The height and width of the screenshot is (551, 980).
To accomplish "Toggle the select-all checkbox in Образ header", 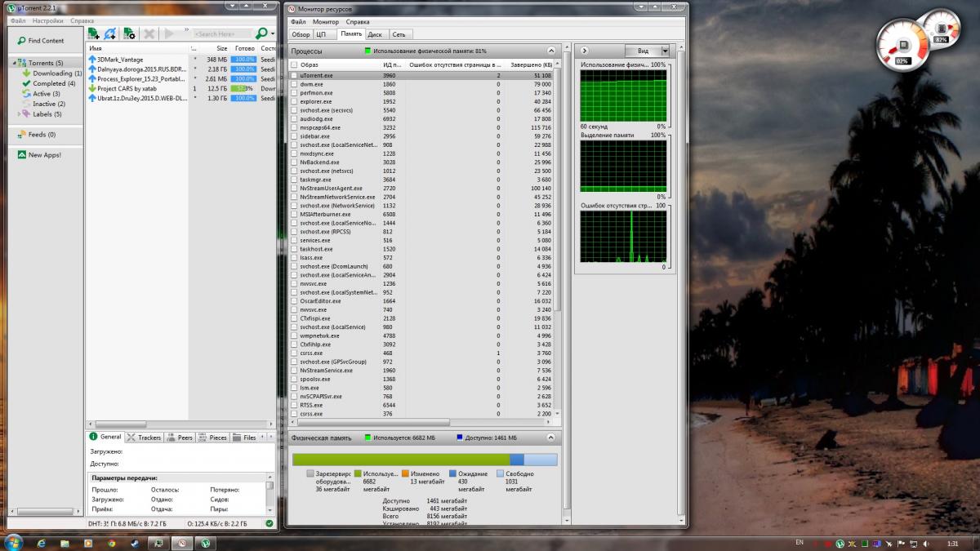I will (x=294, y=64).
